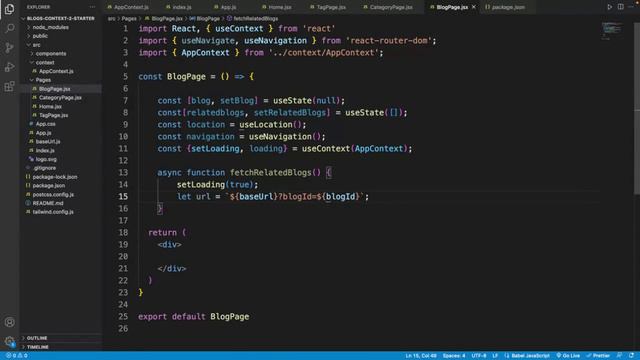640x360 pixels.
Task: Change the LF end of line sequence
Action: [x=495, y=356]
